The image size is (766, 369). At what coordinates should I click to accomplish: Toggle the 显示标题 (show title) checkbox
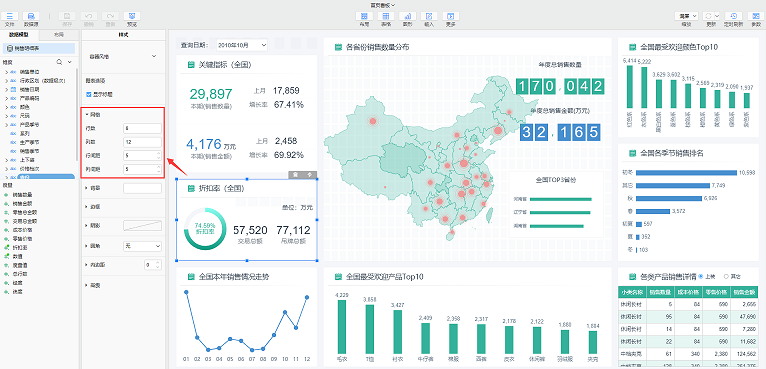[88, 94]
